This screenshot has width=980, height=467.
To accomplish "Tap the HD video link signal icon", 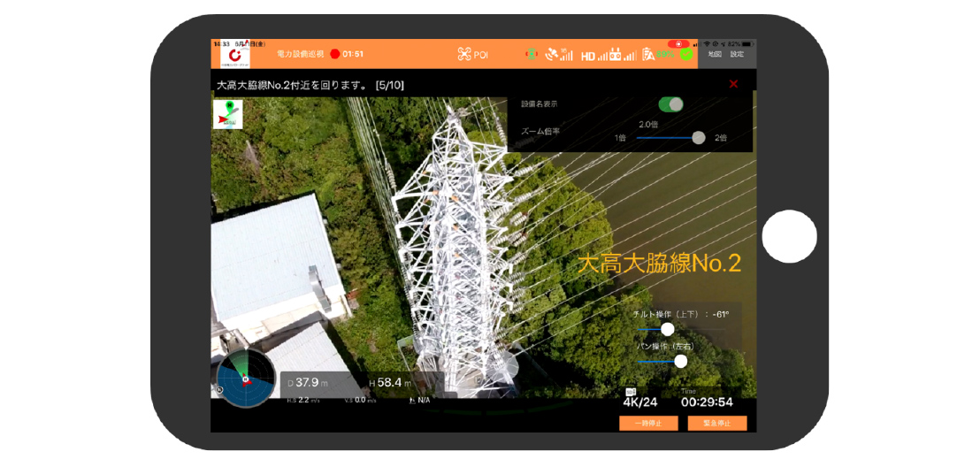I will 593,56.
